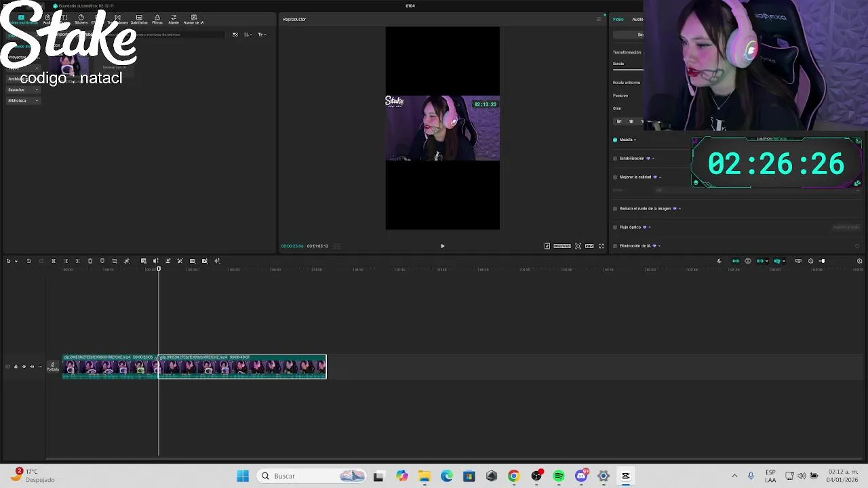The width and height of the screenshot is (868, 488).
Task: Open the Filtros tab in top toolbar
Action: coord(157,20)
